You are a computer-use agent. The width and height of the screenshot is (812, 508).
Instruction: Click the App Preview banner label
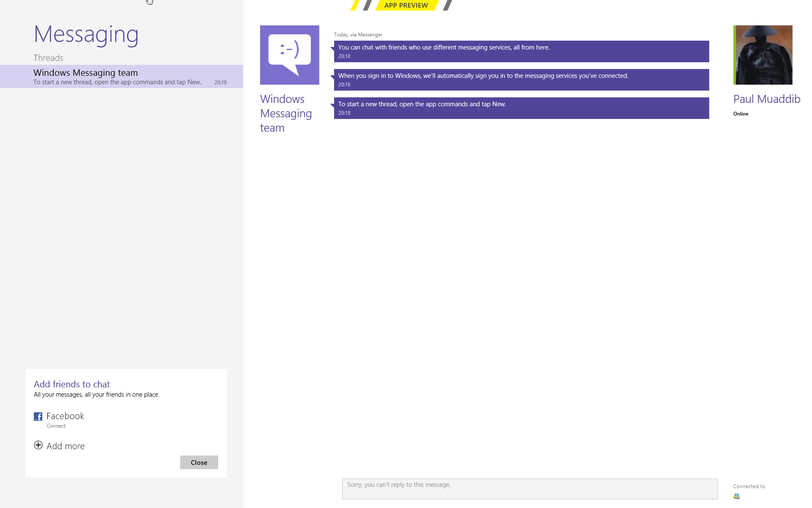[406, 5]
